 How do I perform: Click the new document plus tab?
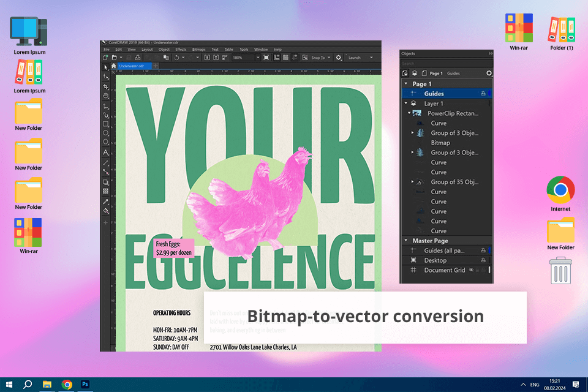pos(156,66)
